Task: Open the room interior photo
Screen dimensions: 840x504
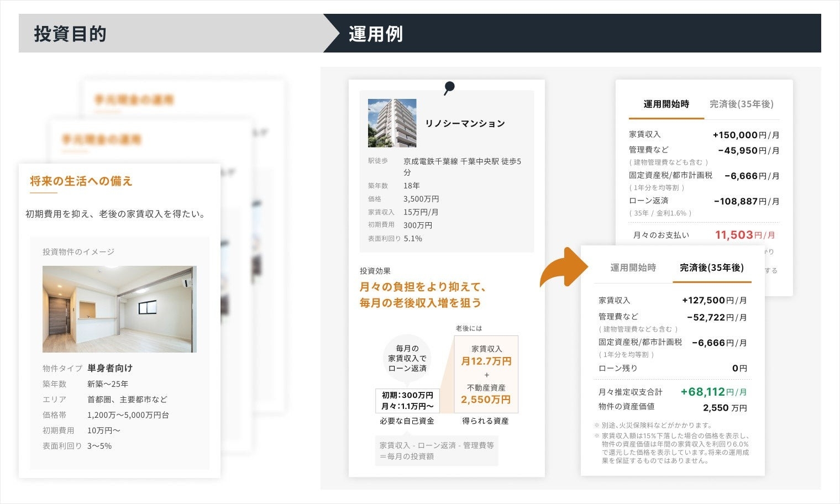Action: point(119,309)
